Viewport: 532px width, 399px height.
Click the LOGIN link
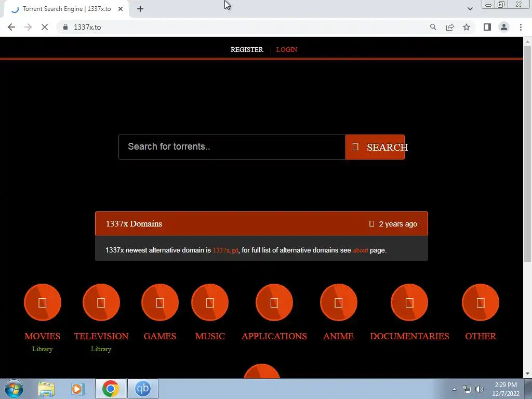pyautogui.click(x=287, y=49)
